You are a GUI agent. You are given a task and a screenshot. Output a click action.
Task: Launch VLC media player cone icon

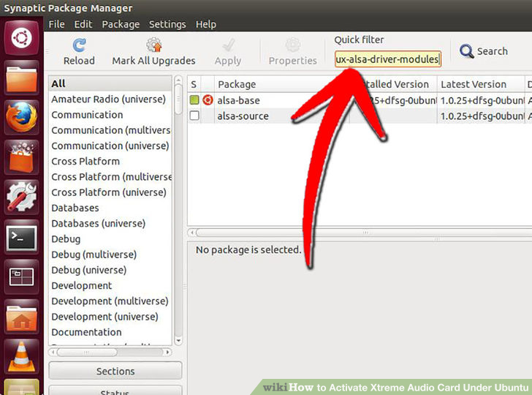(x=21, y=356)
